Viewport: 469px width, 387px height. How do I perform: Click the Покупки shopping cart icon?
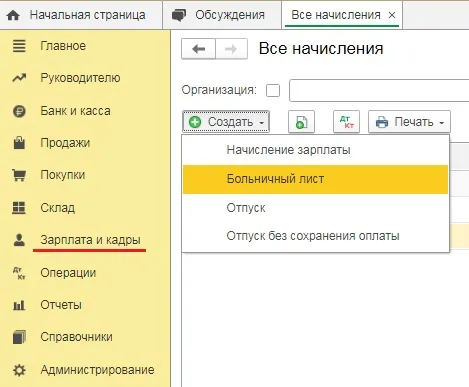click(x=19, y=175)
